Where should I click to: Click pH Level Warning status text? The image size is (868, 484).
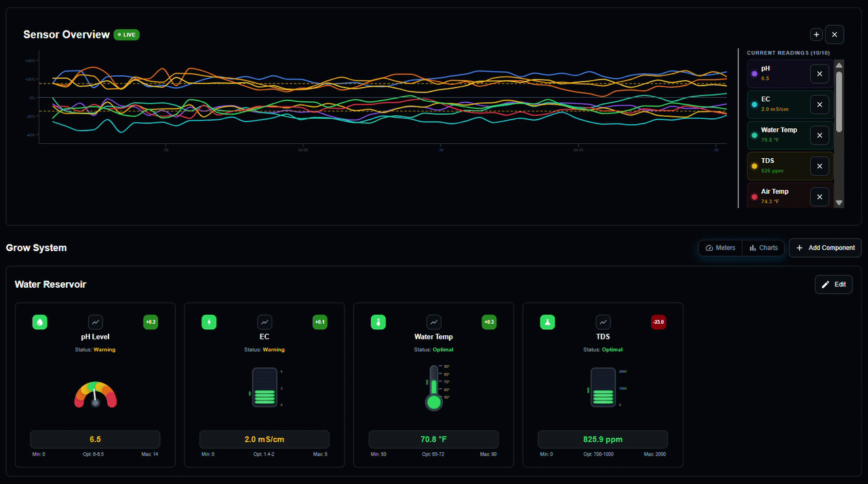pyautogui.click(x=104, y=350)
